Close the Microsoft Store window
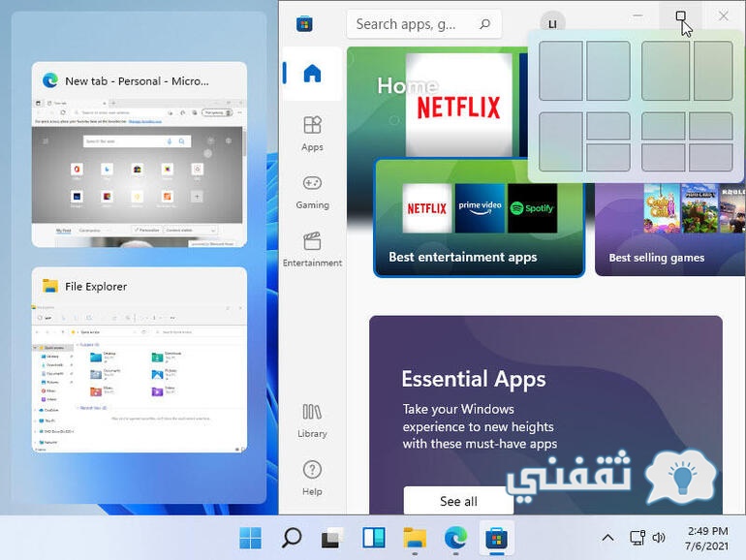This screenshot has width=746, height=560. pos(723,16)
